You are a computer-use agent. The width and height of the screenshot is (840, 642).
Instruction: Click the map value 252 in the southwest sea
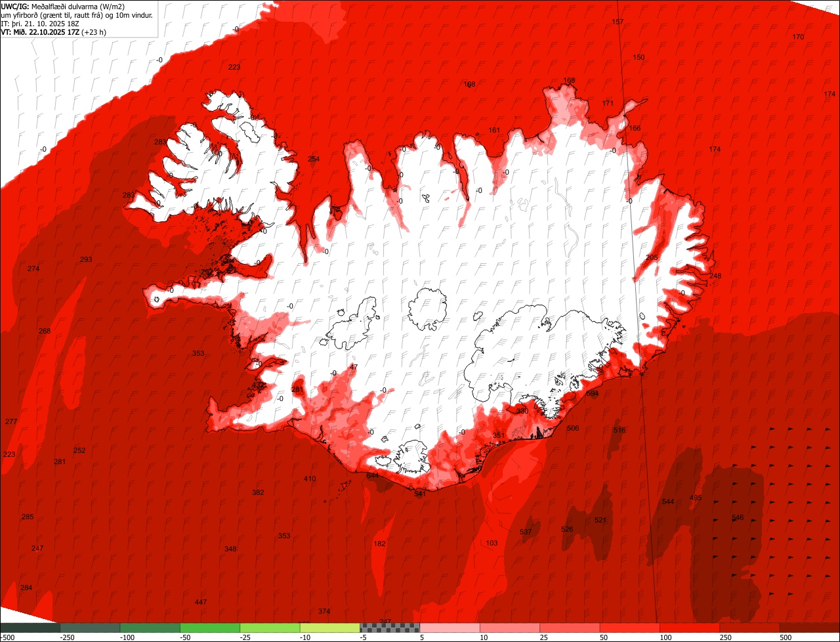tap(79, 450)
